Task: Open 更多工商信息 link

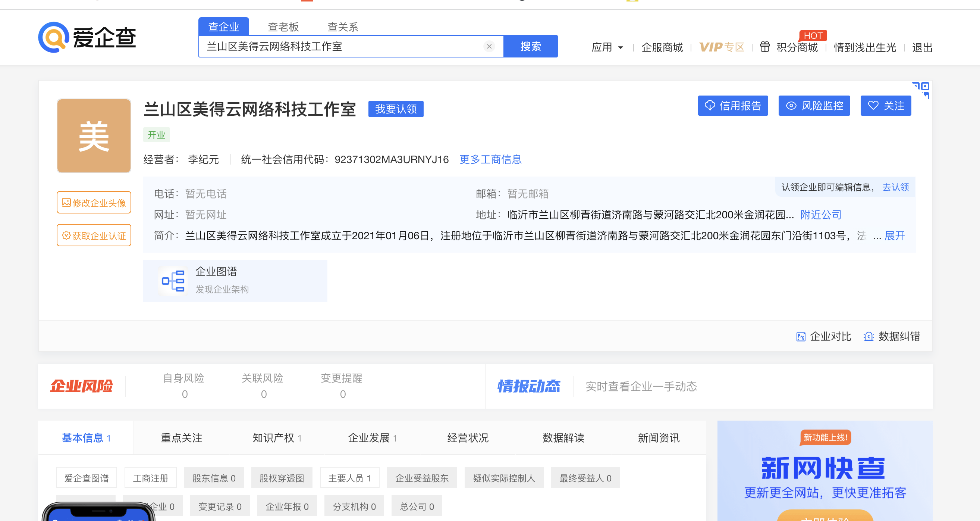Action: pyautogui.click(x=490, y=159)
